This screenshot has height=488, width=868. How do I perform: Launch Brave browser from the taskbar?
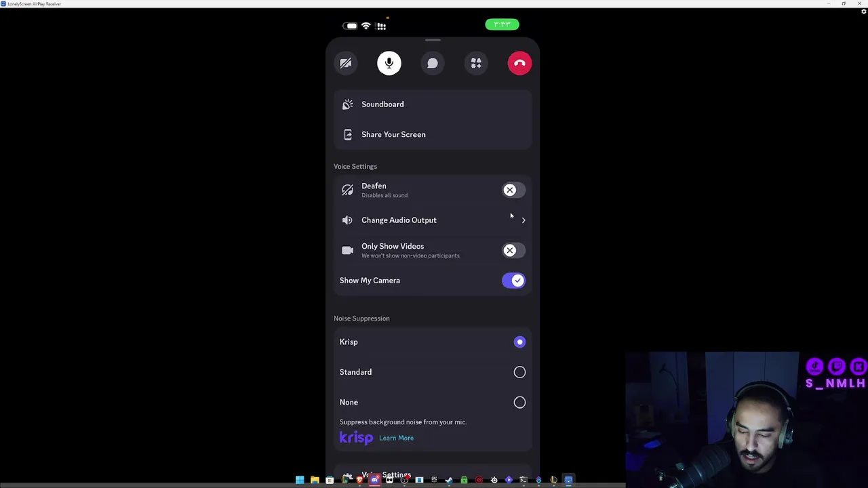point(359,480)
